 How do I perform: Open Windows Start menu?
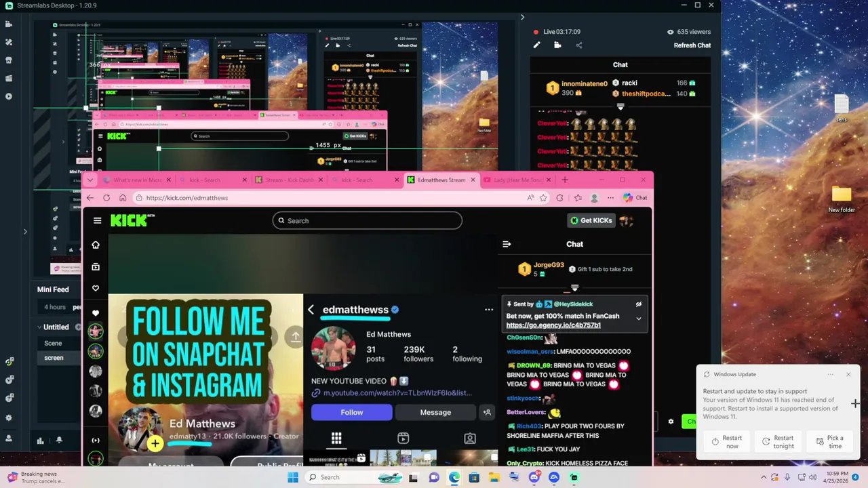point(293,477)
